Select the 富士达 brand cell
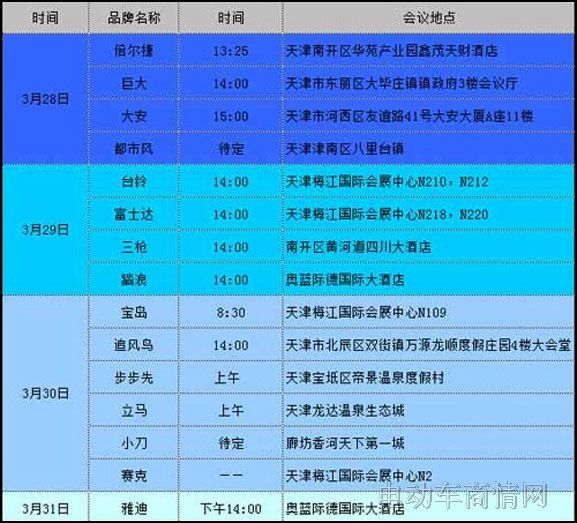577x523 pixels. 134,215
